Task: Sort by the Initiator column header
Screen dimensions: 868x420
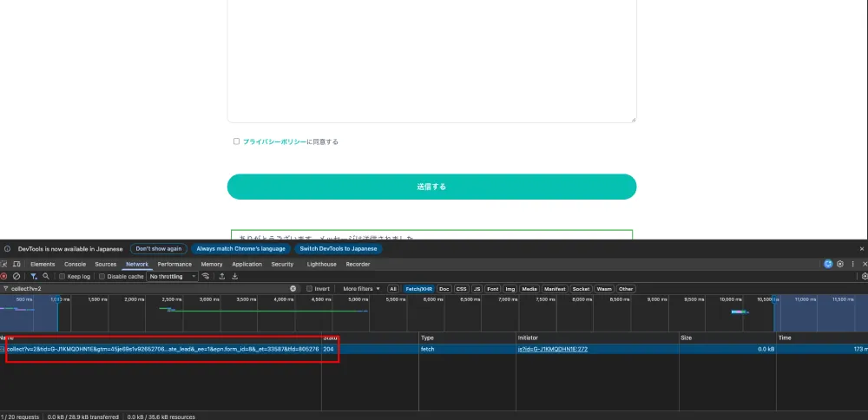Action: (x=598, y=338)
